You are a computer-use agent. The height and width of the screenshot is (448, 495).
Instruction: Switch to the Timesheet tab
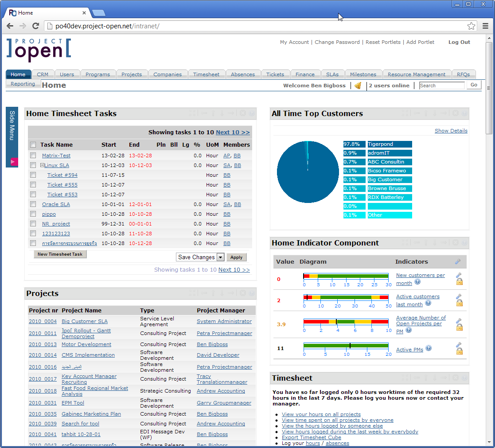pos(207,74)
